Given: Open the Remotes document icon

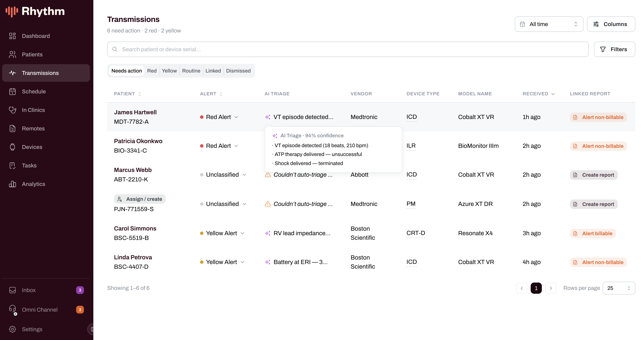Looking at the screenshot, I should 12,129.
